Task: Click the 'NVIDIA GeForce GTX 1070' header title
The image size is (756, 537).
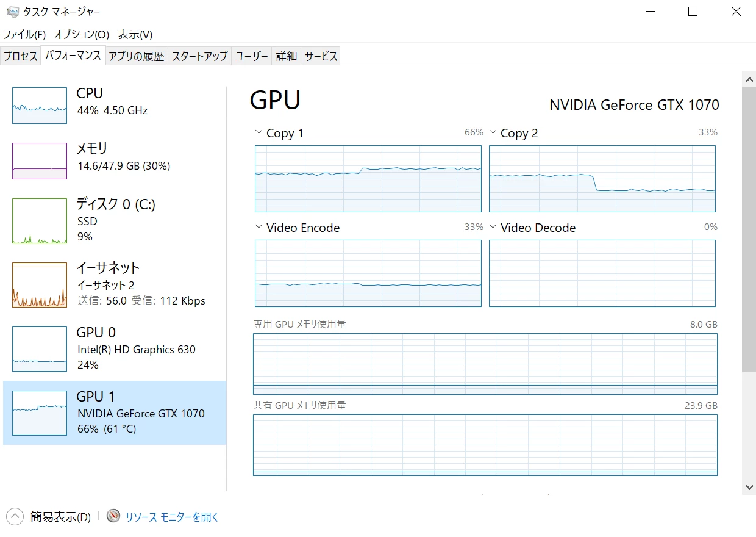Action: tap(634, 105)
